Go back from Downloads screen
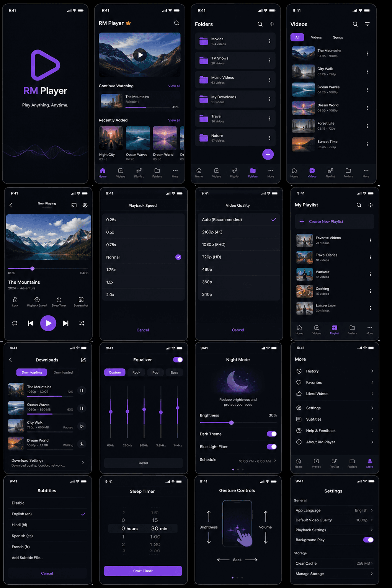Viewport: 392px width, 588px height. (x=10, y=360)
